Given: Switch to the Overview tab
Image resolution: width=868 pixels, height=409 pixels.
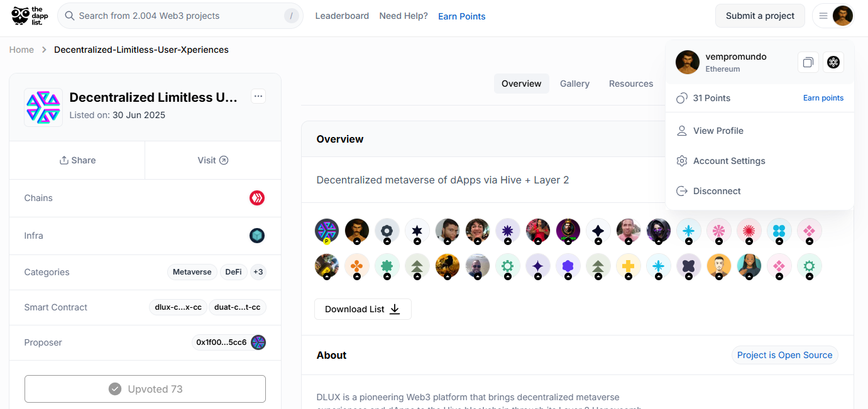Looking at the screenshot, I should click(x=522, y=84).
